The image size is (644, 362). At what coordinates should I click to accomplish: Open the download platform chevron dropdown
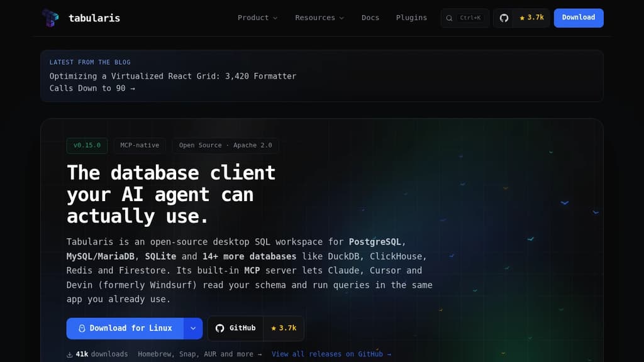point(193,328)
